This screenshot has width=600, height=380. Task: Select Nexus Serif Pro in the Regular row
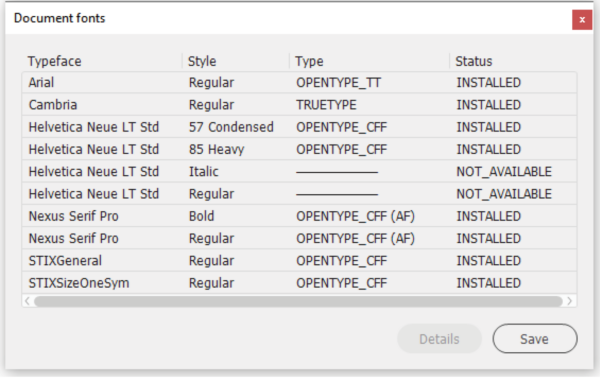73,238
